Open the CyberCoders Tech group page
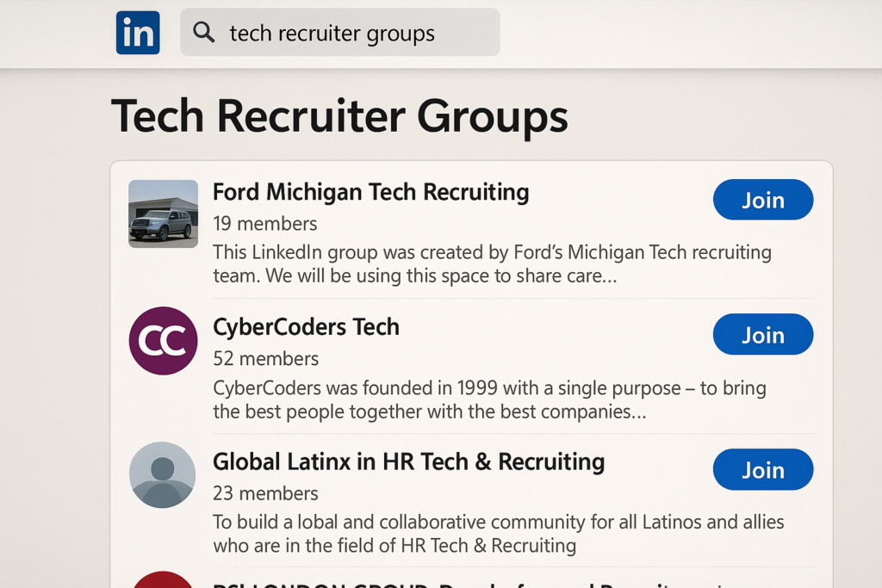Viewport: 882px width, 588px height. click(307, 327)
